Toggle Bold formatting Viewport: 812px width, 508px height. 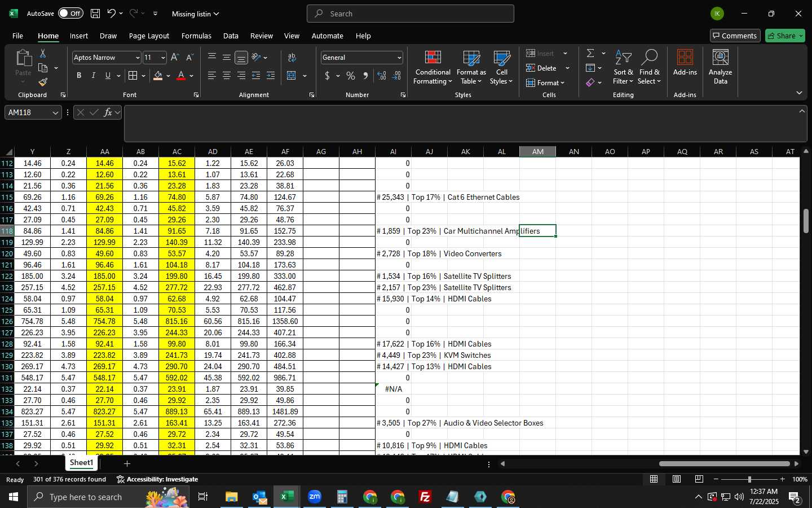click(79, 76)
